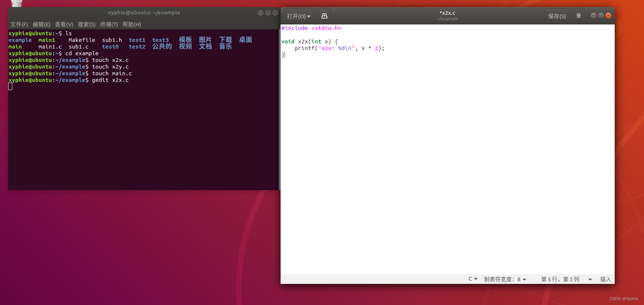The height and width of the screenshot is (305, 644).
Task: Open terminal 终端(T) menu
Action: tap(109, 24)
